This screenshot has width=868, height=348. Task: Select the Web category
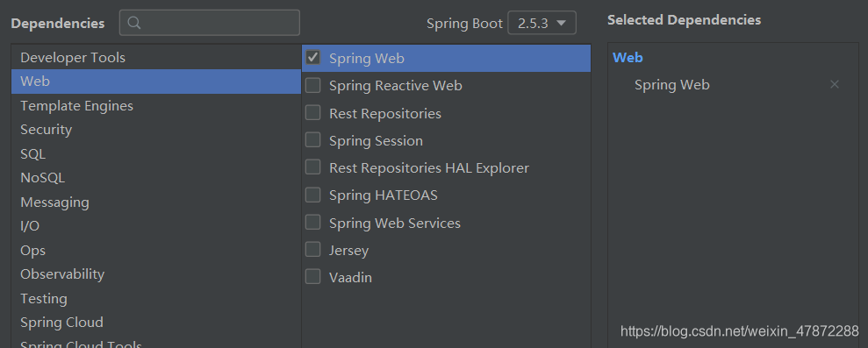(x=156, y=82)
